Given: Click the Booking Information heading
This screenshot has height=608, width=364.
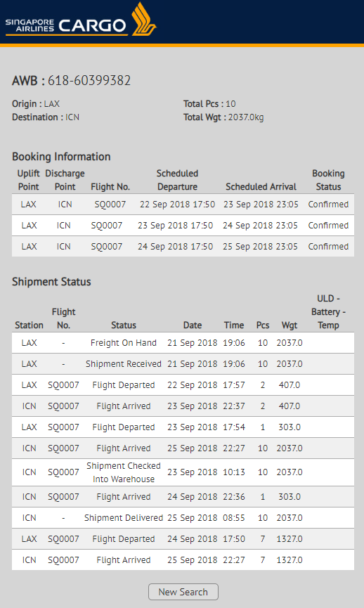Looking at the screenshot, I should (x=61, y=157).
